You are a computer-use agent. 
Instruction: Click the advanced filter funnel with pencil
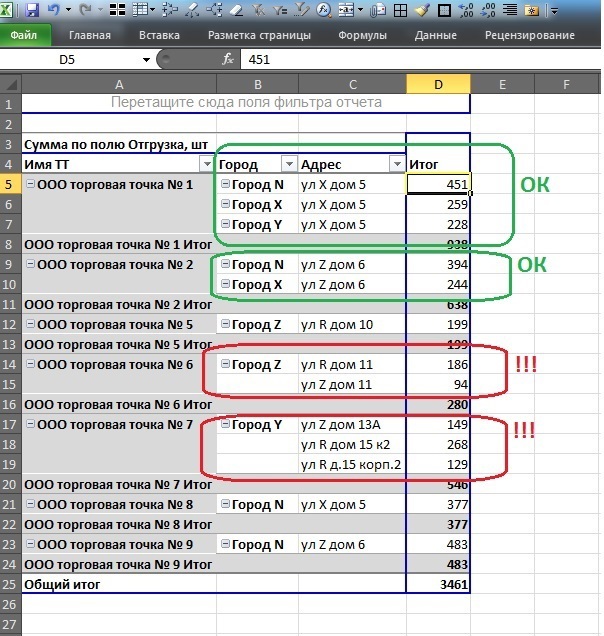coord(301,9)
